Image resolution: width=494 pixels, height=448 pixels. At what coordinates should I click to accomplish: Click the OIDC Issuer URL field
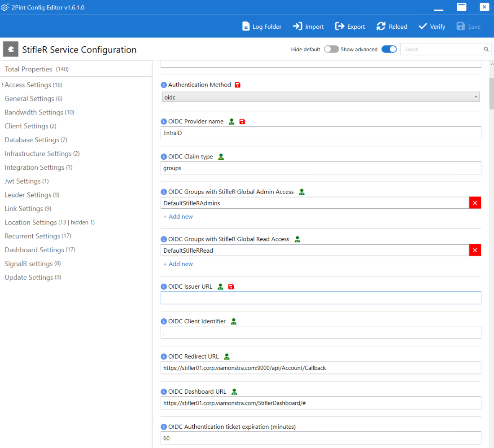coord(320,298)
